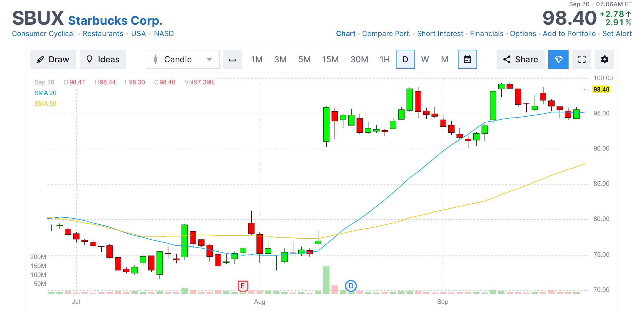644x311 pixels.
Task: Share this chart
Action: point(520,59)
